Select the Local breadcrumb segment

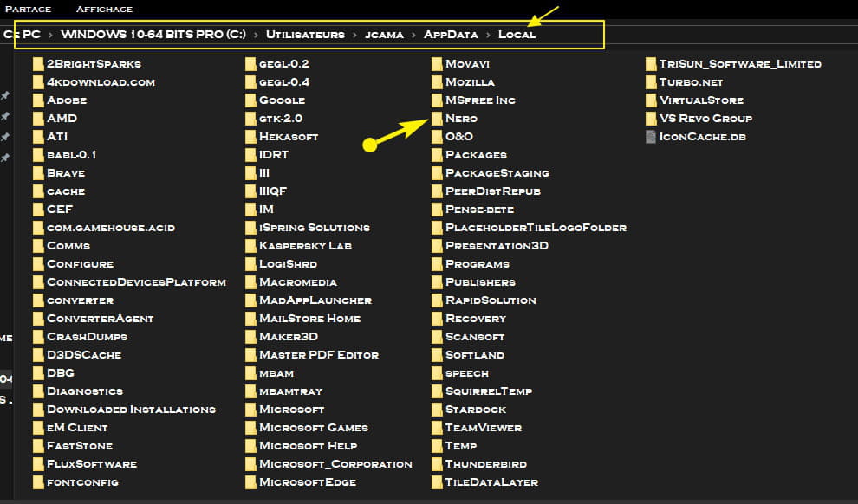pyautogui.click(x=517, y=34)
